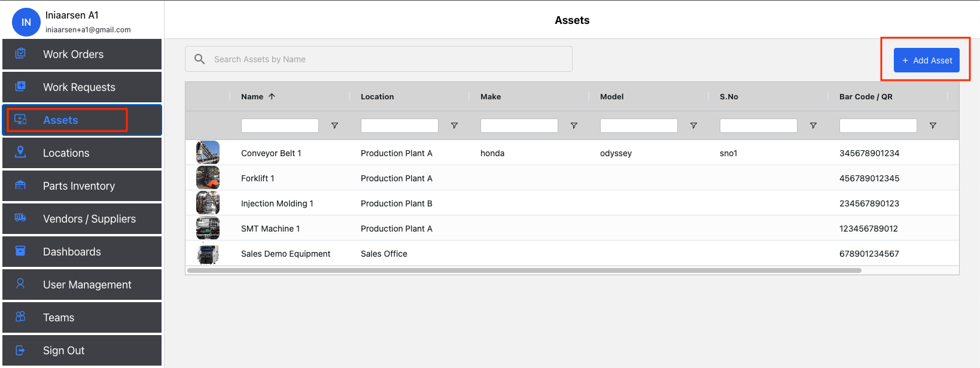The image size is (980, 368).
Task: Click the IN user avatar circle
Action: click(x=26, y=22)
